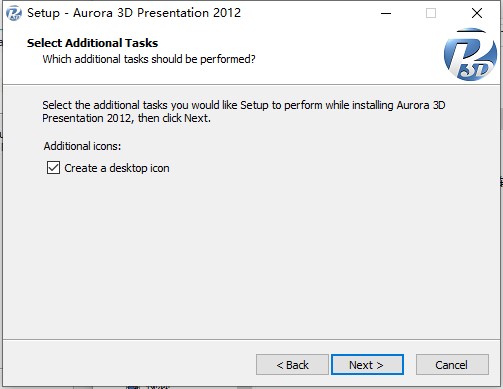Click the 'Which additional tasks should be performed?' subtitle
The width and height of the screenshot is (503, 389).
pos(149,59)
